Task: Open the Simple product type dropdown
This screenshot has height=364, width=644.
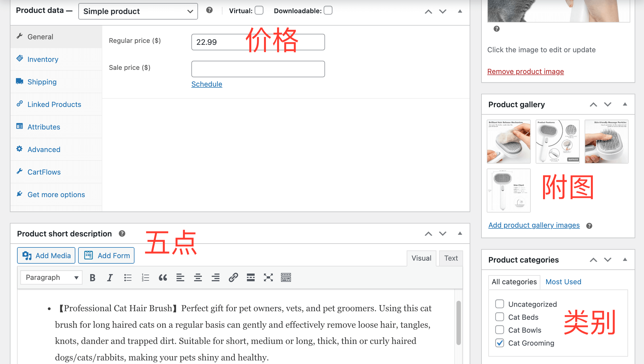Action: (138, 11)
